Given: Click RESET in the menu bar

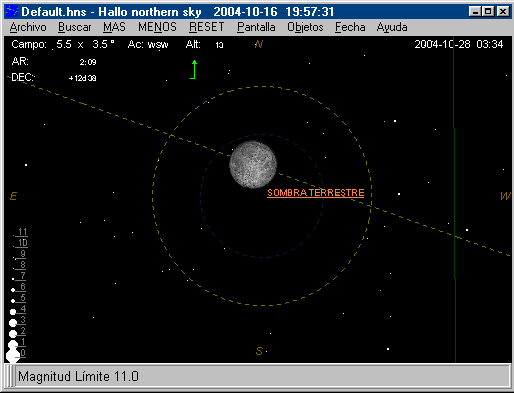Looking at the screenshot, I should pyautogui.click(x=207, y=27).
